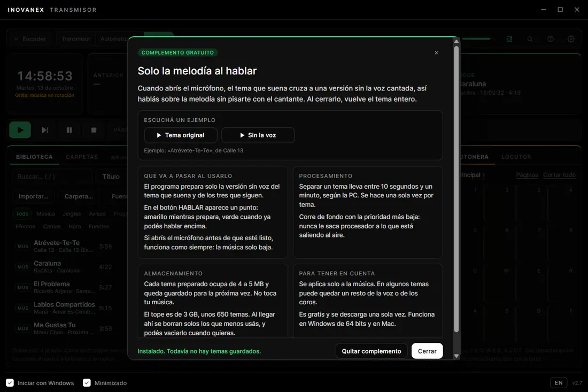Click the 'v2.7' version label
Image resolution: width=588 pixels, height=392 pixels.
[x=577, y=383]
